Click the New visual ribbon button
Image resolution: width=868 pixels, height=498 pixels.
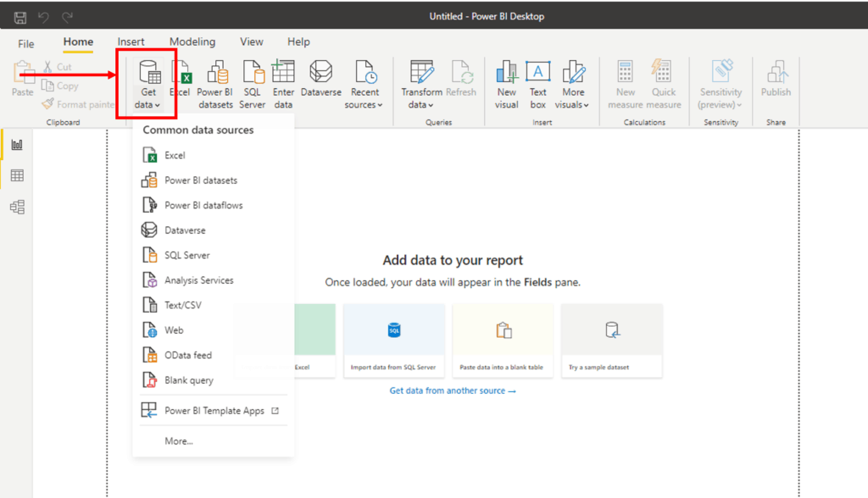(507, 85)
